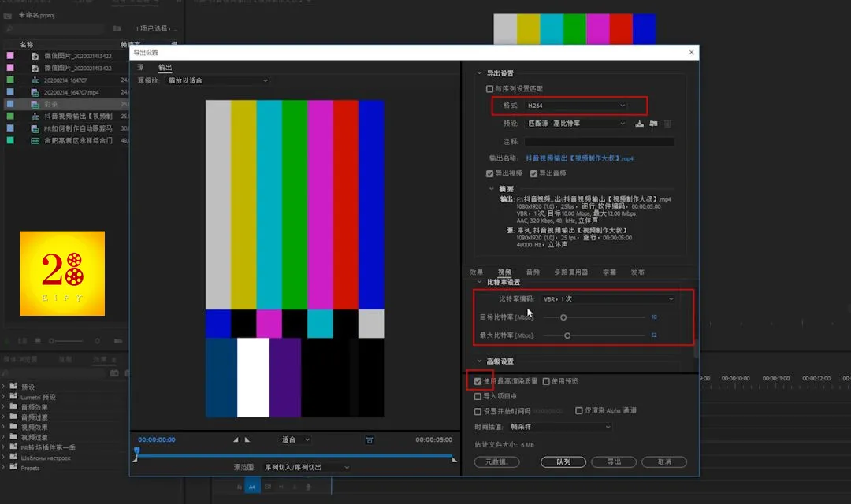Click the crop icon near the preview timecode

[x=368, y=439]
